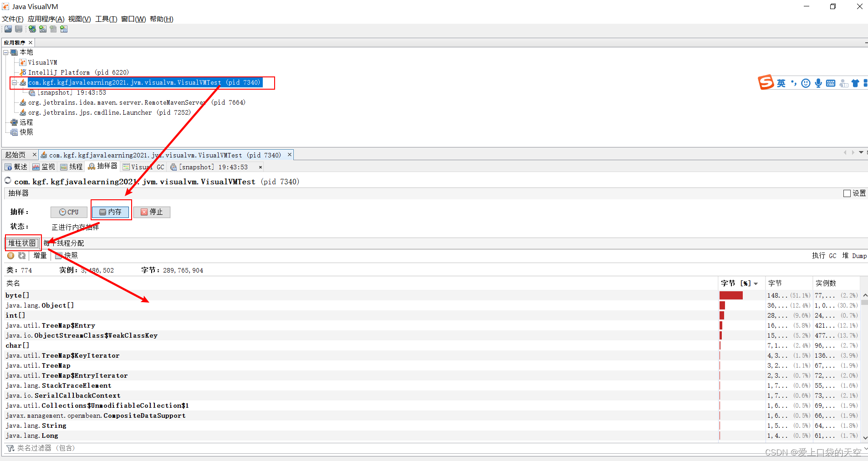Click the pause results icon

11,256
